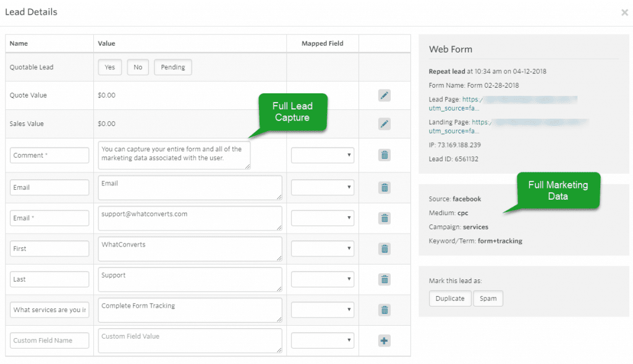Set Quotable Lead to No
633x364 pixels.
[x=137, y=67]
